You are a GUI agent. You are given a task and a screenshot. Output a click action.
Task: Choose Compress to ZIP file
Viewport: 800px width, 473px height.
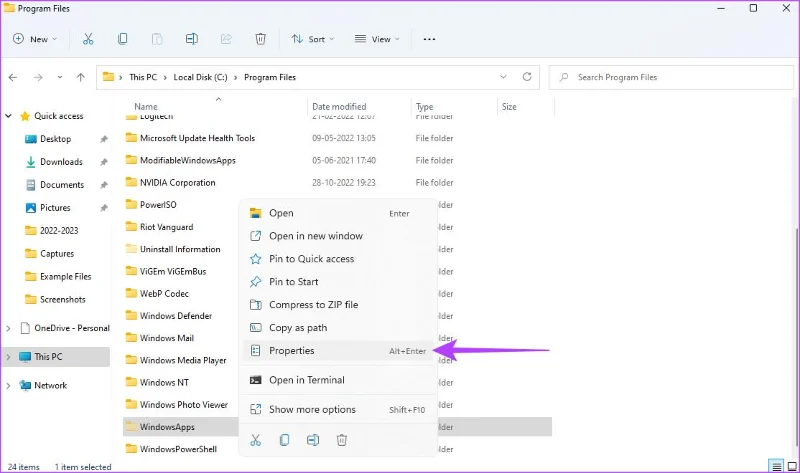pos(338,305)
